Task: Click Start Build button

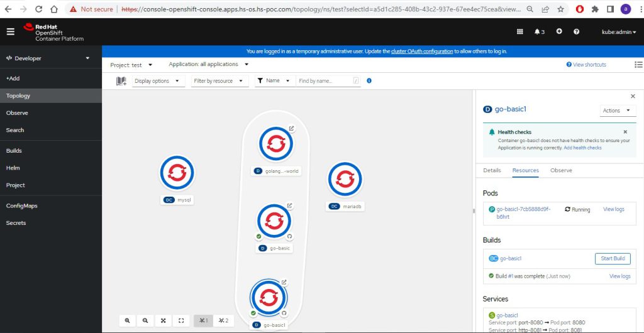Action: [613, 258]
